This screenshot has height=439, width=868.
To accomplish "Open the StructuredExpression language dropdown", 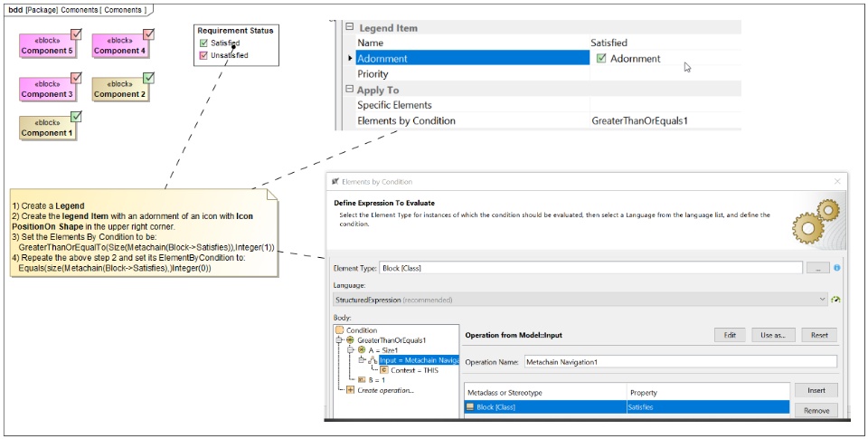I will pyautogui.click(x=822, y=299).
